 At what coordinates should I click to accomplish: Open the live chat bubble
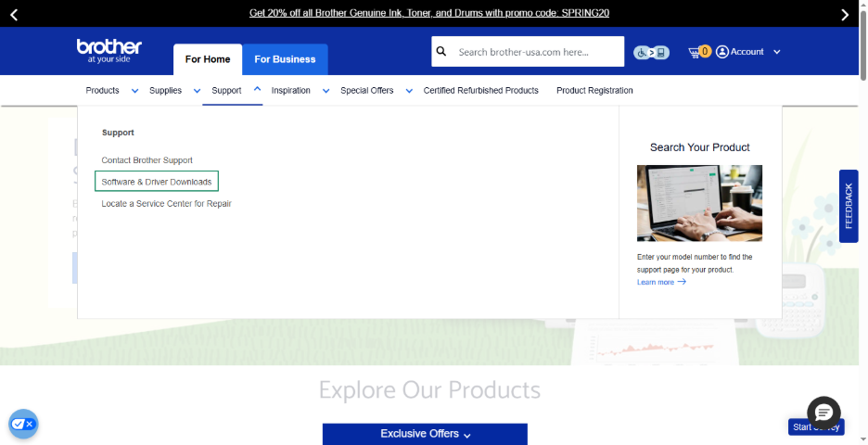(x=823, y=413)
